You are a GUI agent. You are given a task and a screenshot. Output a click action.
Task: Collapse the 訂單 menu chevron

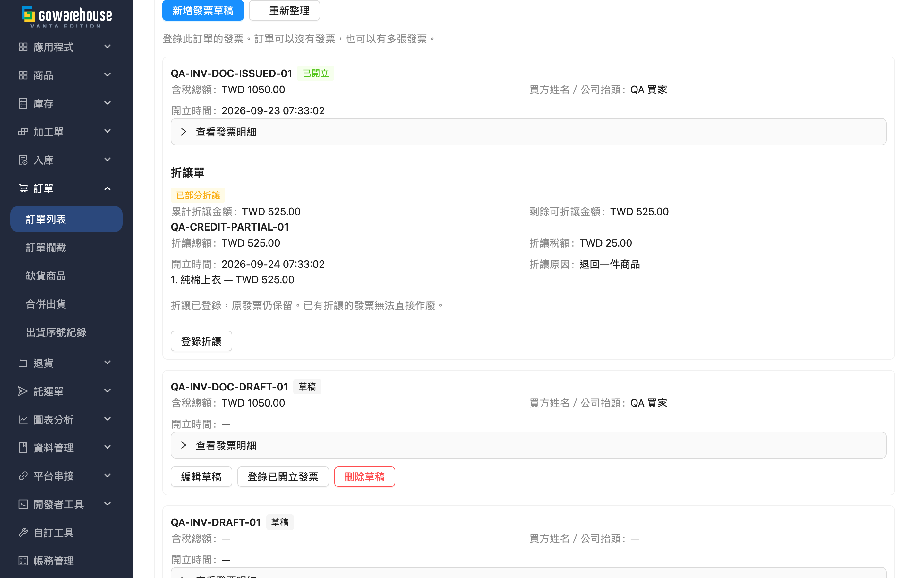pos(108,188)
